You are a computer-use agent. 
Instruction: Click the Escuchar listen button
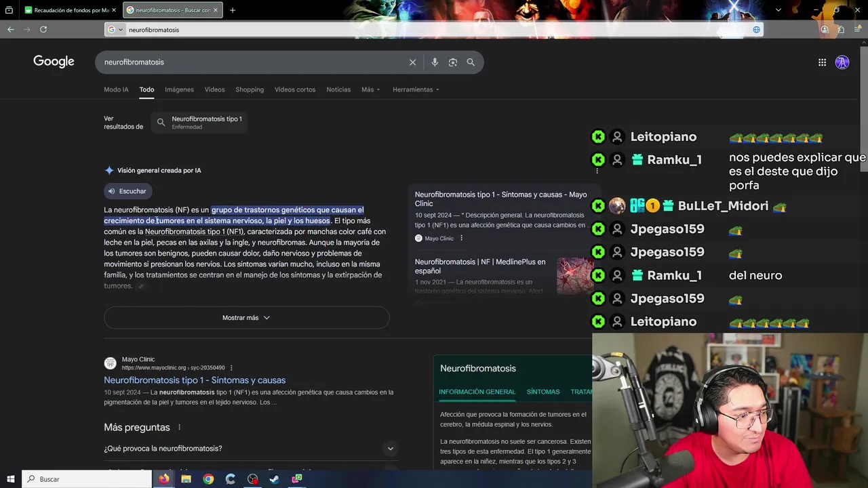128,191
